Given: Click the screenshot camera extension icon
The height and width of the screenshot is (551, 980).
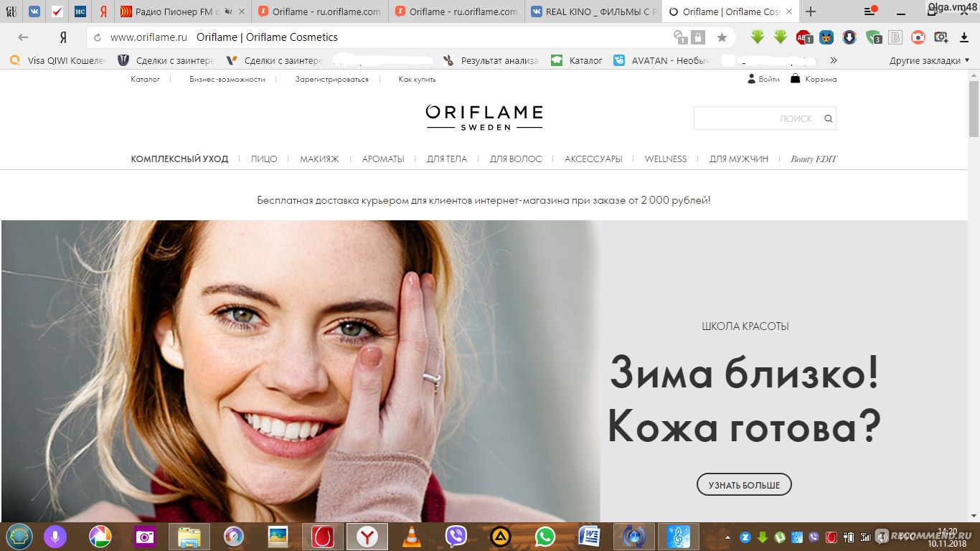Looking at the screenshot, I should [x=941, y=37].
